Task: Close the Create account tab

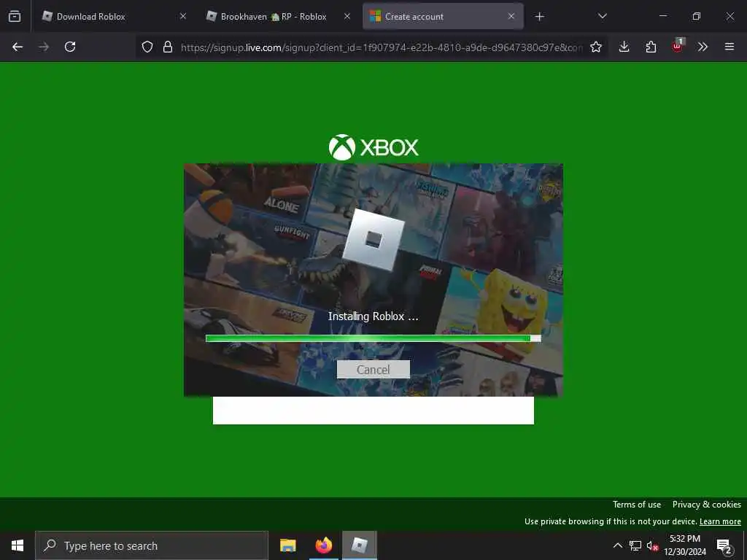Action: tap(511, 16)
